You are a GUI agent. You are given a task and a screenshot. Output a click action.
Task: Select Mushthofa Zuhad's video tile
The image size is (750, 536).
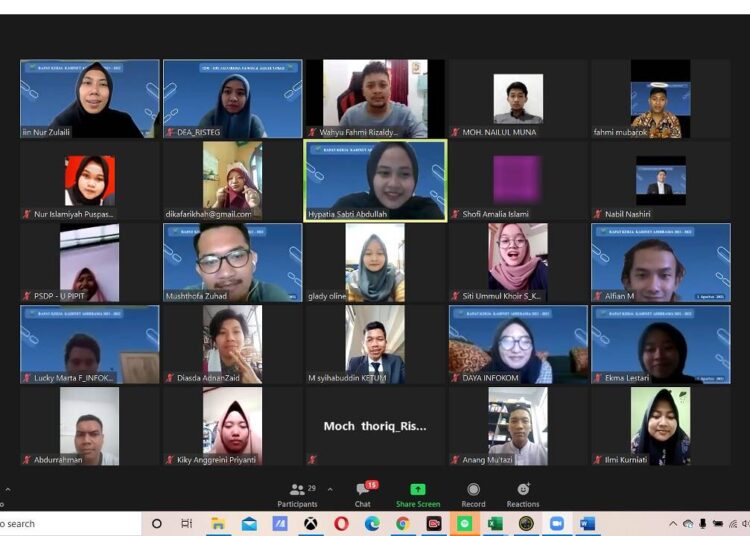click(232, 263)
